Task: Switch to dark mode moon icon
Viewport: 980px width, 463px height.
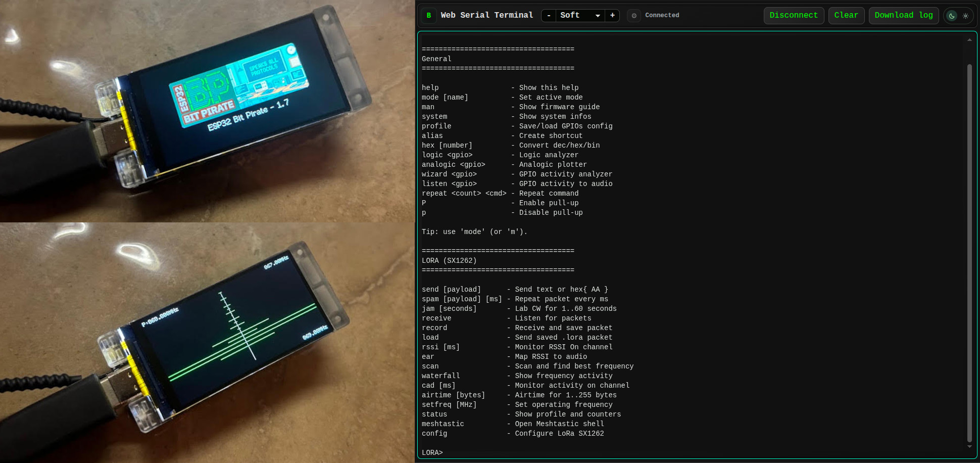Action: click(952, 16)
